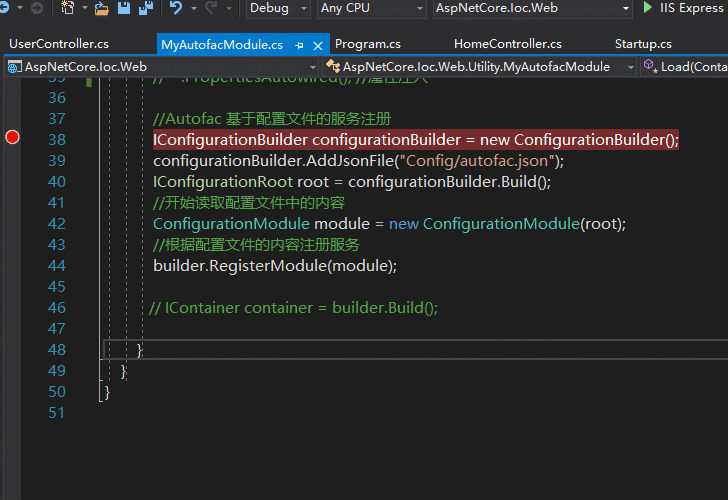Click the navigate backward arrow icon
This screenshot has width=728, height=500.
pyautogui.click(x=4, y=8)
